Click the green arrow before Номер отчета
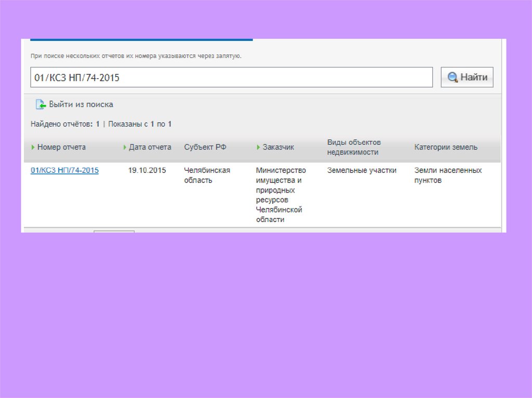The image size is (532, 398). (34, 147)
